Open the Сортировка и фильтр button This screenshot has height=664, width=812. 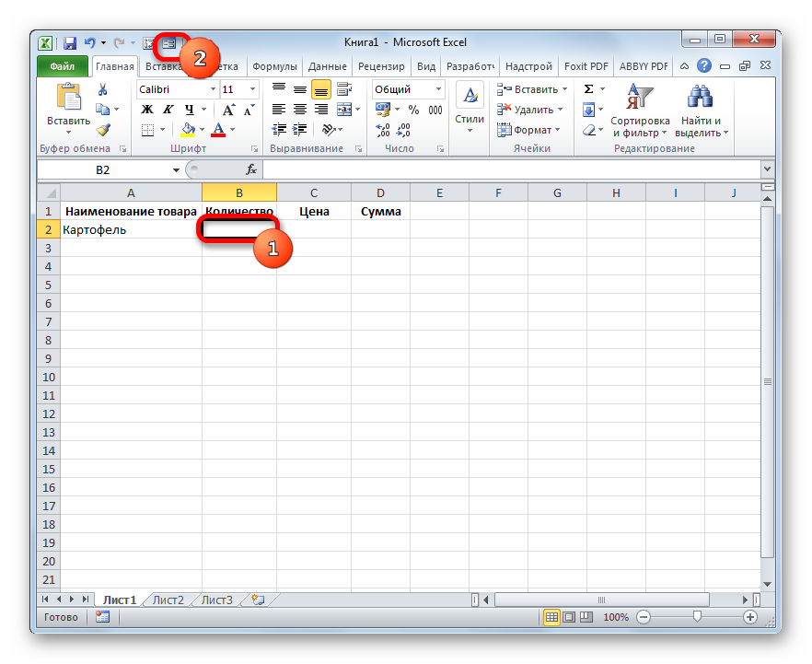click(x=640, y=111)
